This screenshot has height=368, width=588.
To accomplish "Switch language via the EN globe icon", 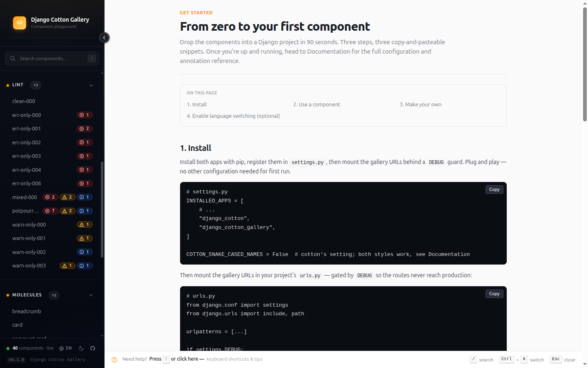I will point(65,348).
